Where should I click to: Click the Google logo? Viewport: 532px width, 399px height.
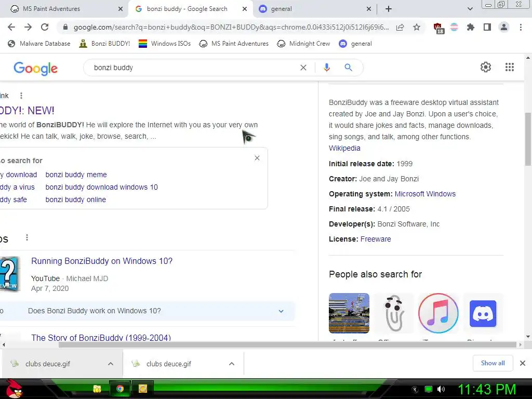(36, 69)
